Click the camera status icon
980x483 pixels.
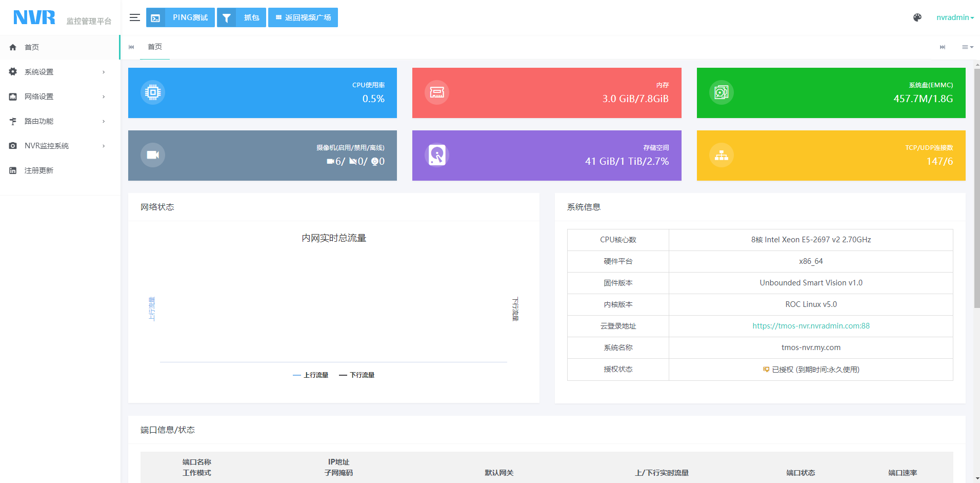tap(153, 155)
